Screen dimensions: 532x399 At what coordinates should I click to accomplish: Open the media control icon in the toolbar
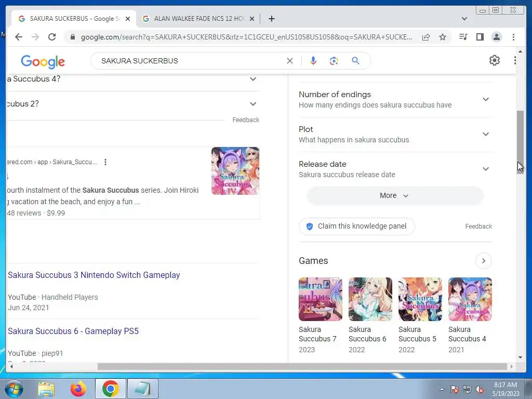point(463,37)
